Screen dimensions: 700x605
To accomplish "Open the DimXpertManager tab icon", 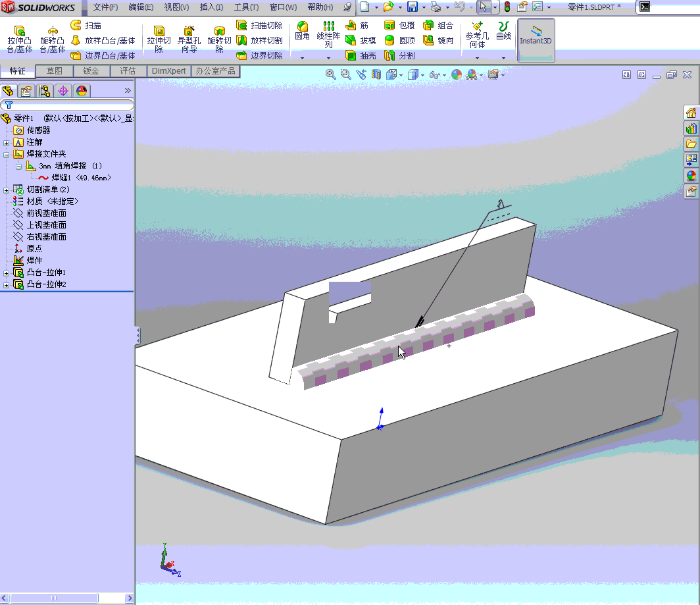I will [63, 91].
